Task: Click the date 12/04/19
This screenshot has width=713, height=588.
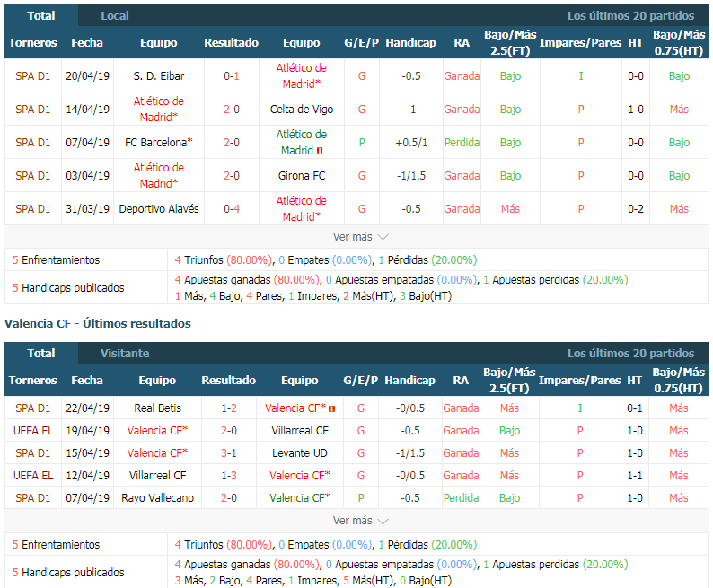Action: coord(87,475)
